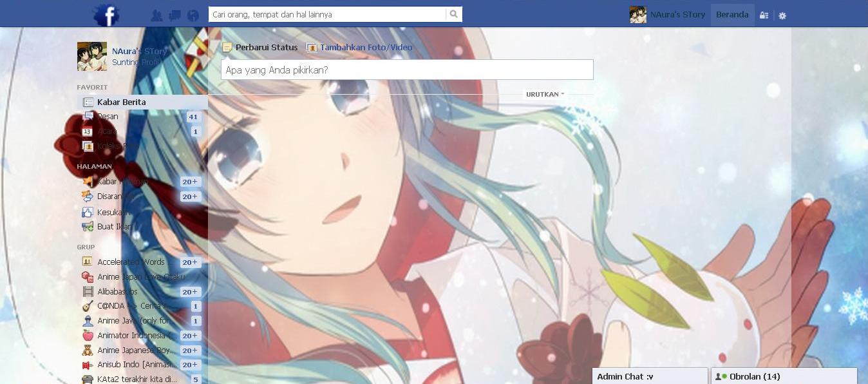
Task: Click NAura's STory name in left sidebar
Action: click(139, 51)
